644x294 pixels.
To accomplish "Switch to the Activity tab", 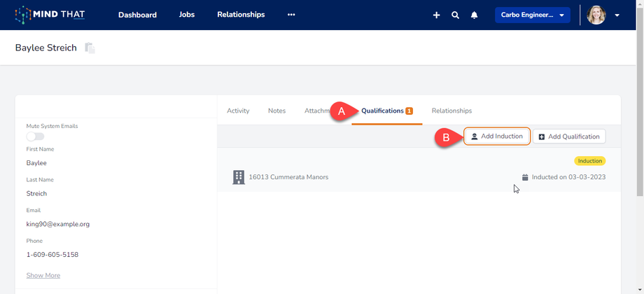I will click(238, 111).
